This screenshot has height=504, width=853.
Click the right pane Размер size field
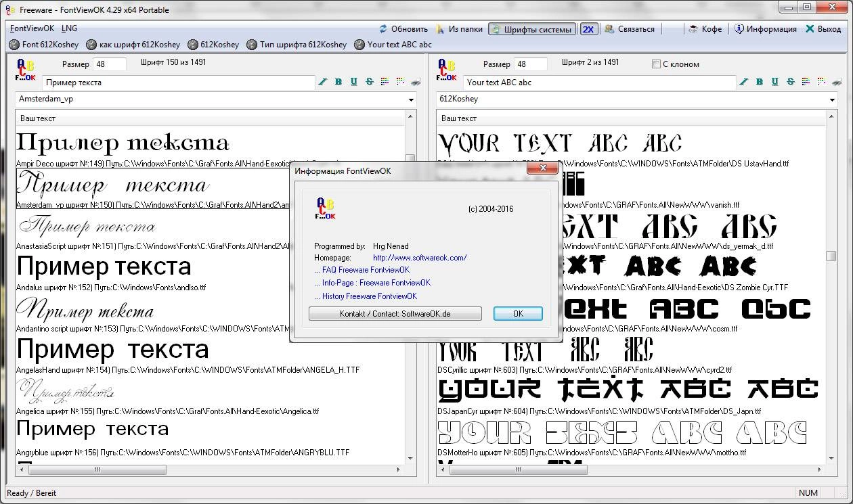point(531,64)
